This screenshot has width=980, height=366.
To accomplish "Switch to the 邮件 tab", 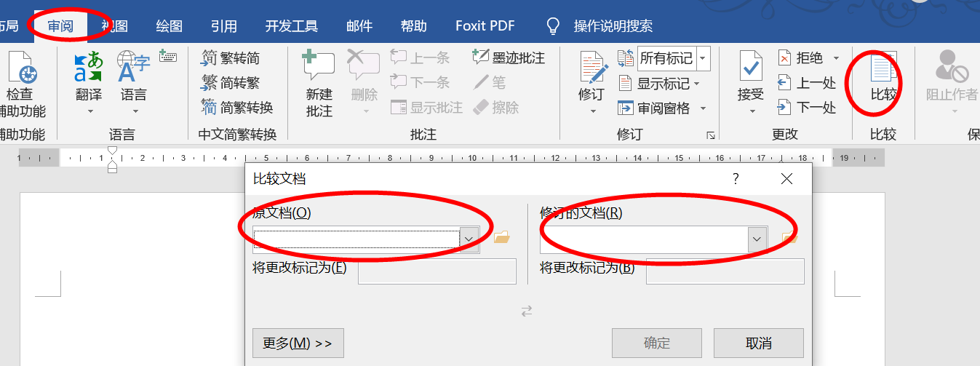I will (359, 26).
